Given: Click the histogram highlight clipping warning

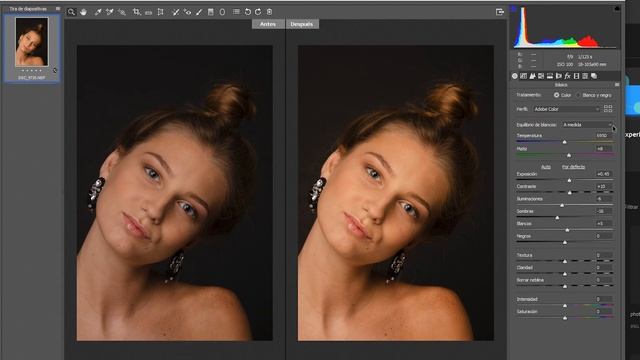Looking at the screenshot, I should point(617,8).
